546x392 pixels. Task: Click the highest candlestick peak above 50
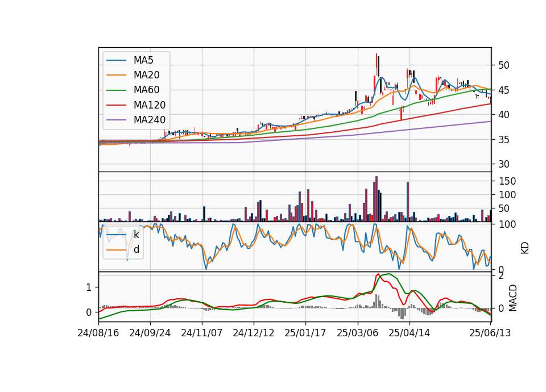pyautogui.click(x=377, y=65)
